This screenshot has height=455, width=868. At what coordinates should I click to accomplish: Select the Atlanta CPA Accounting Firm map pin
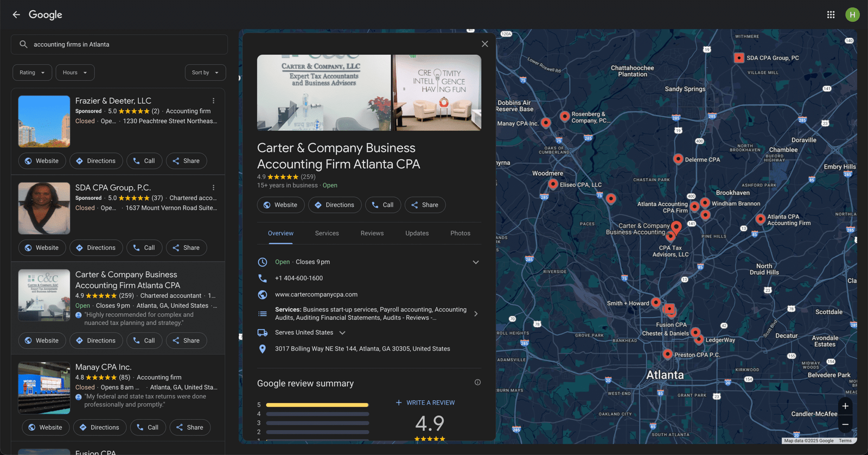tap(761, 219)
